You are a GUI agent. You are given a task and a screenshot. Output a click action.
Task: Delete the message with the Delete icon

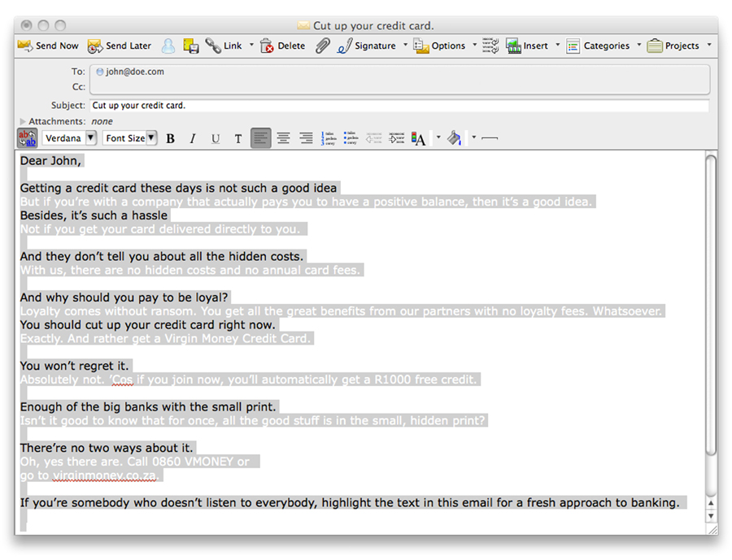coord(282,46)
